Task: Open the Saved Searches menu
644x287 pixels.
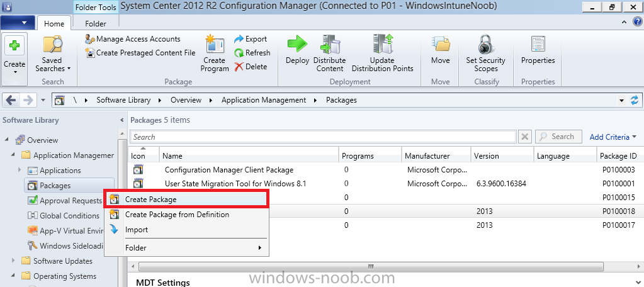Action: [53, 55]
